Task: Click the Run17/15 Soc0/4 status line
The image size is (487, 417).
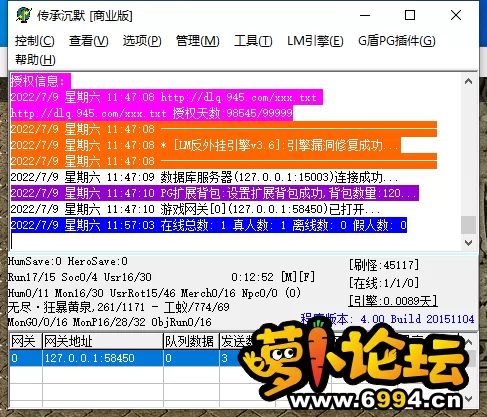Action: click(x=80, y=277)
